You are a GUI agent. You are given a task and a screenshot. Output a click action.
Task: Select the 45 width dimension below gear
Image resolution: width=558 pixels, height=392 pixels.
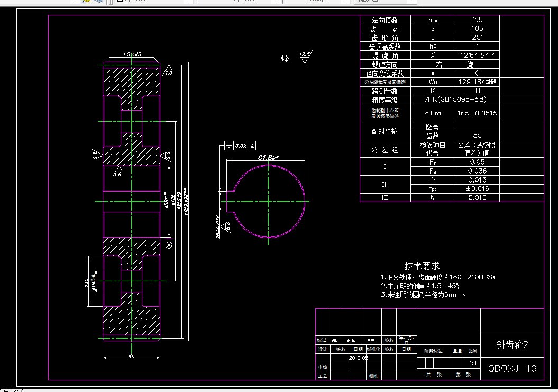tap(131, 355)
